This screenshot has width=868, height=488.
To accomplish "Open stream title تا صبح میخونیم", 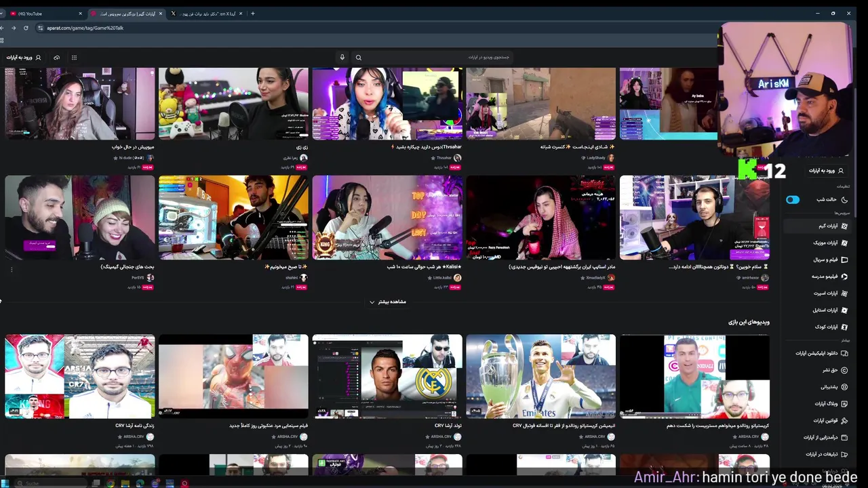I will pos(286,266).
